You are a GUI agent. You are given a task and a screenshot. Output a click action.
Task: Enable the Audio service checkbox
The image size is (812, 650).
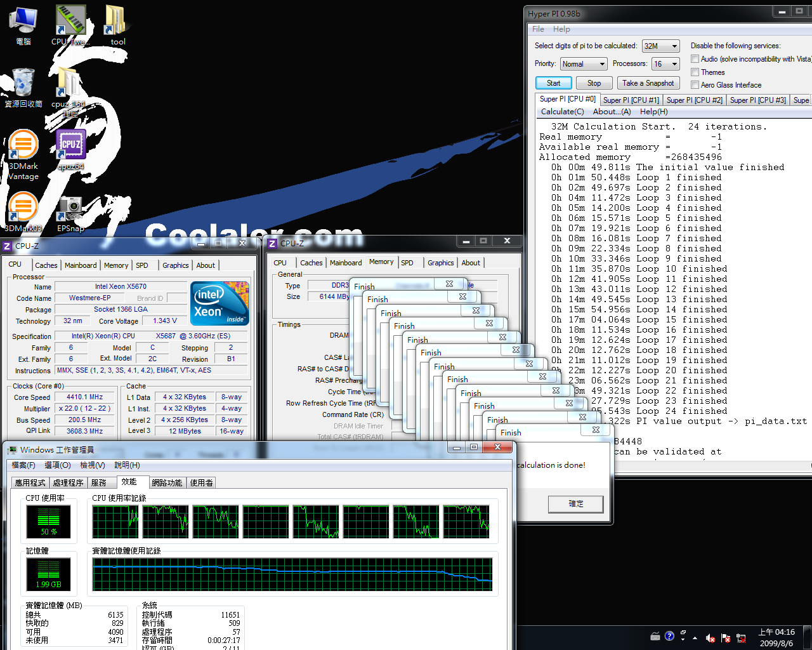695,59
